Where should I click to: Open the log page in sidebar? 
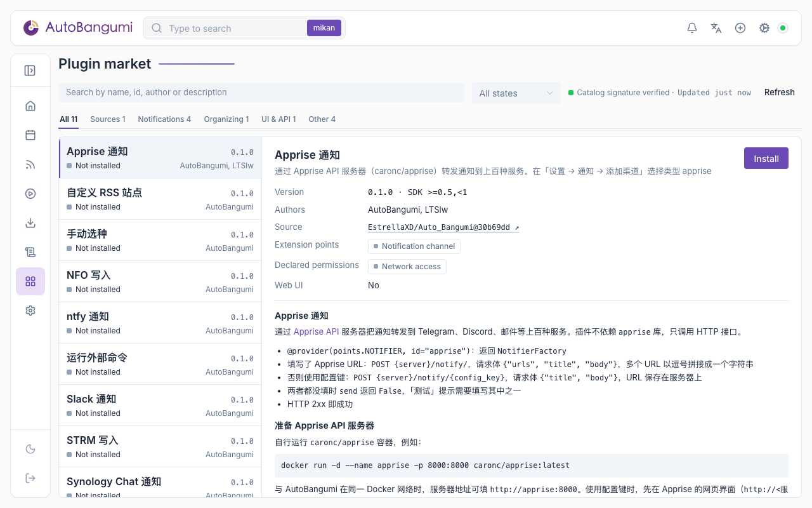[30, 252]
